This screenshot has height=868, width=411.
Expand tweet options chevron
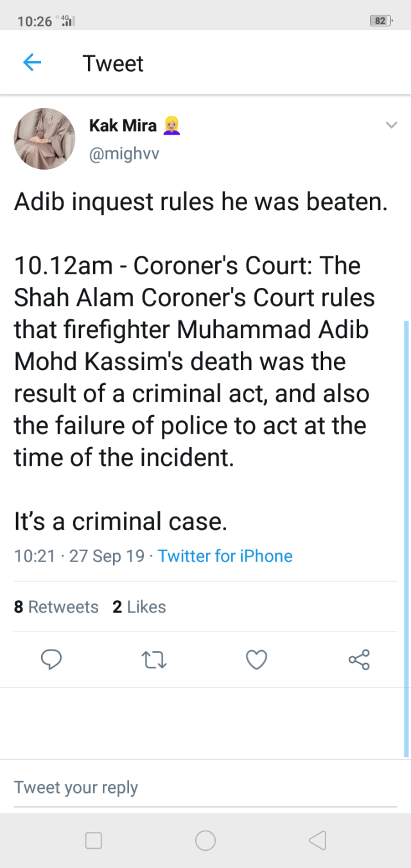click(391, 125)
